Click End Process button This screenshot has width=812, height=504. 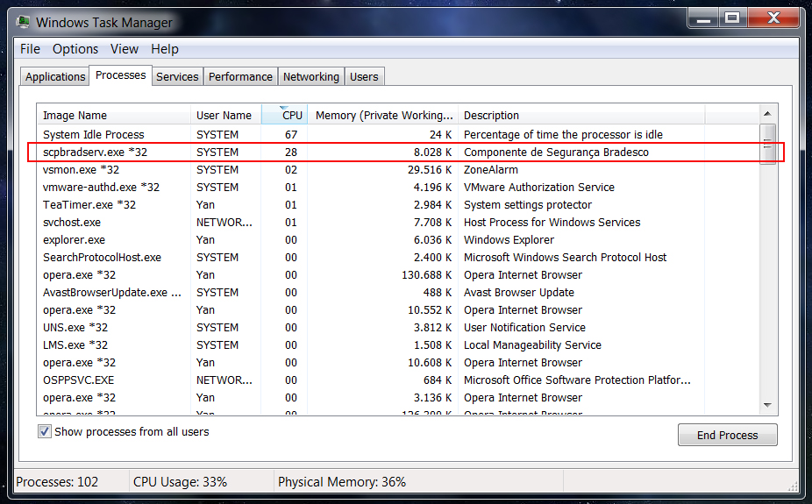727,435
